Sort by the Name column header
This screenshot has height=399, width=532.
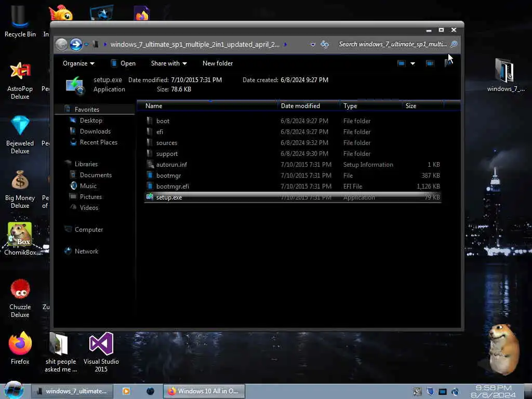point(207,106)
